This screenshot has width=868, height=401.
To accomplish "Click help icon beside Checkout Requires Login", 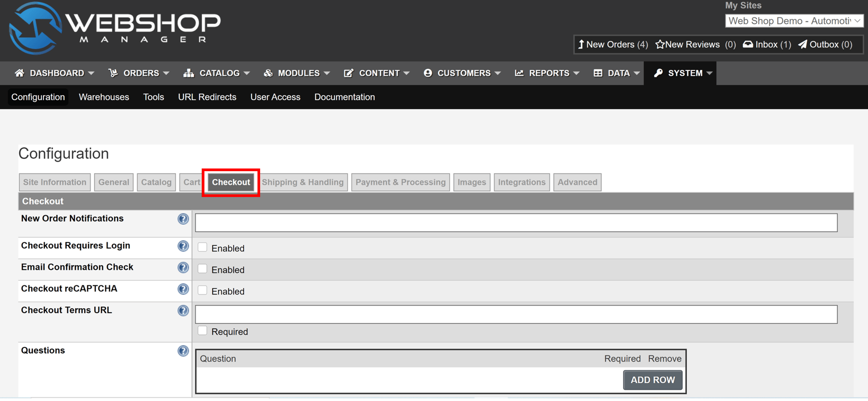I will coord(183,246).
